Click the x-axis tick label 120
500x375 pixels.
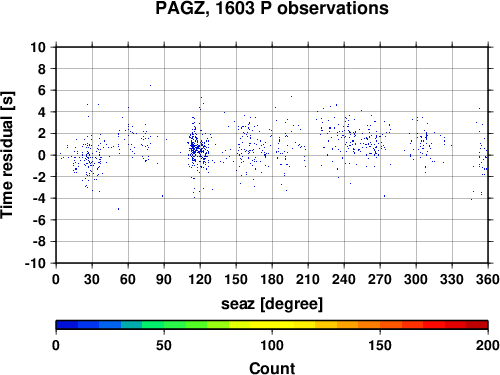pos(200,279)
